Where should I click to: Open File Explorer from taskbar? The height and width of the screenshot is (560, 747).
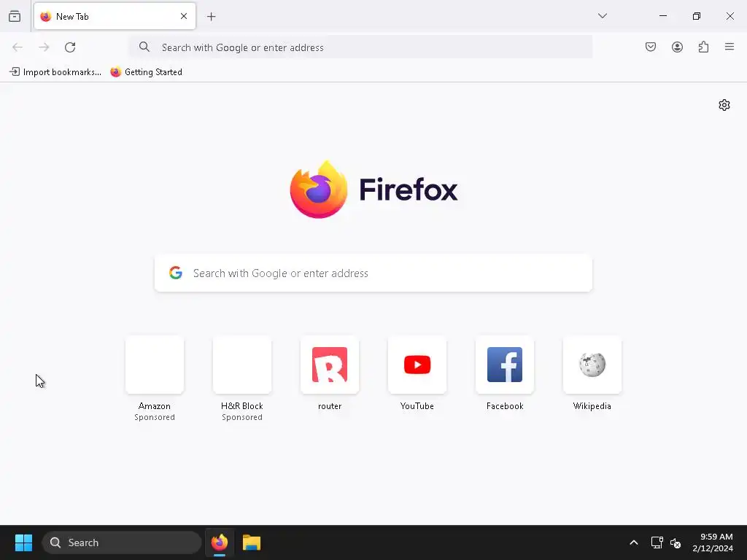(252, 542)
